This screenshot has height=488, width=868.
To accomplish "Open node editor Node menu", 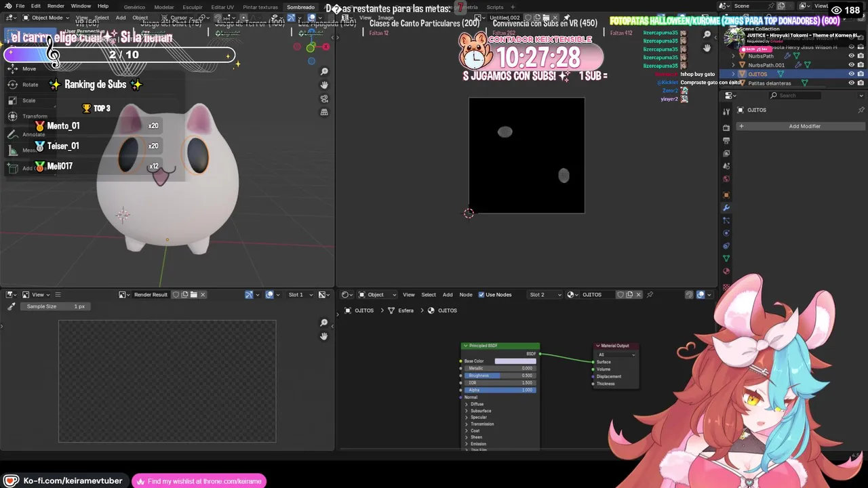I will 466,295.
